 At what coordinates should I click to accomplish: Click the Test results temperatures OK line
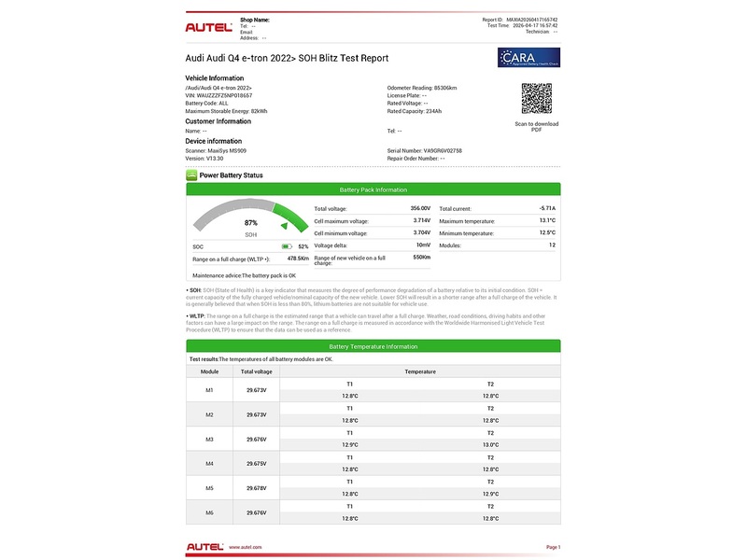pyautogui.click(x=261, y=359)
